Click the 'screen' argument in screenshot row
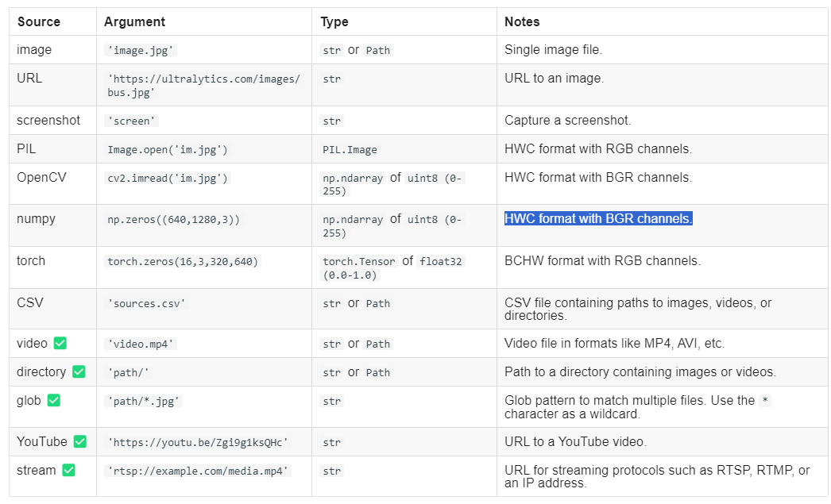 [130, 121]
